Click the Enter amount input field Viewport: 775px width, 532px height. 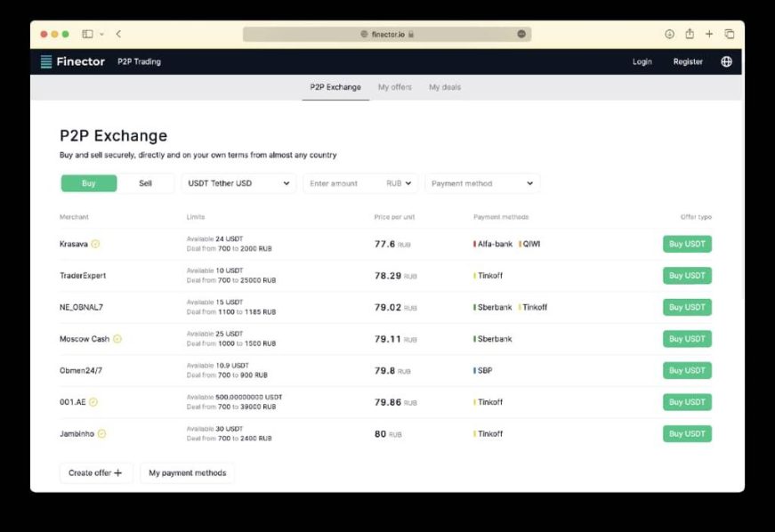[x=343, y=183]
